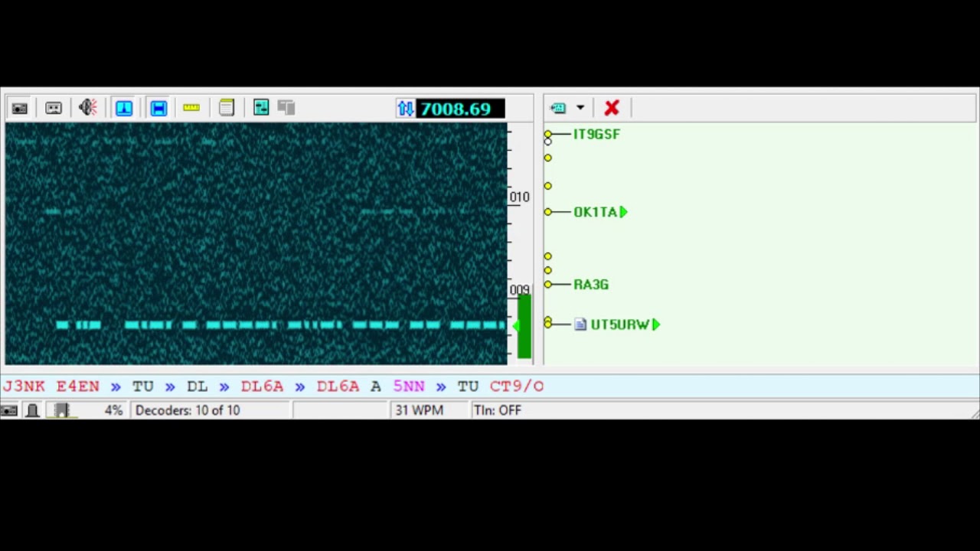Click the 010 frequency scale label
Image resolution: width=980 pixels, height=551 pixels.
(519, 197)
